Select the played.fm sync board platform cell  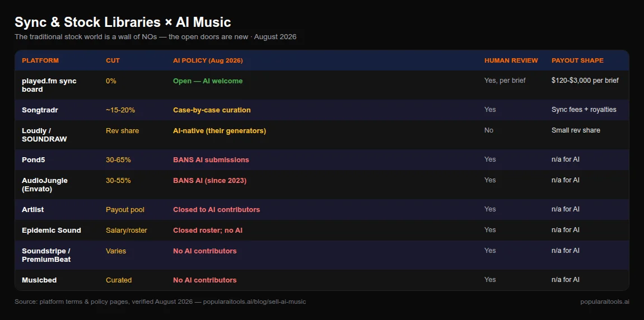pos(49,85)
